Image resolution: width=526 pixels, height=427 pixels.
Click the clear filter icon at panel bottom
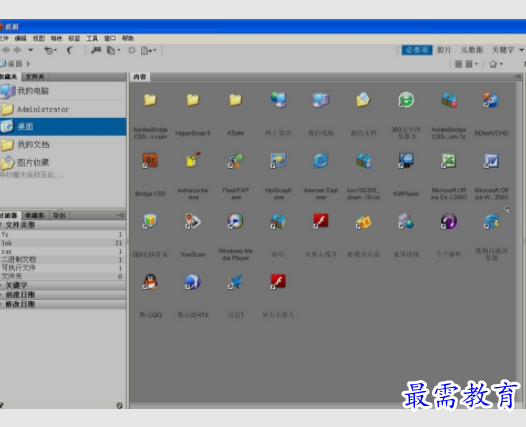point(119,406)
